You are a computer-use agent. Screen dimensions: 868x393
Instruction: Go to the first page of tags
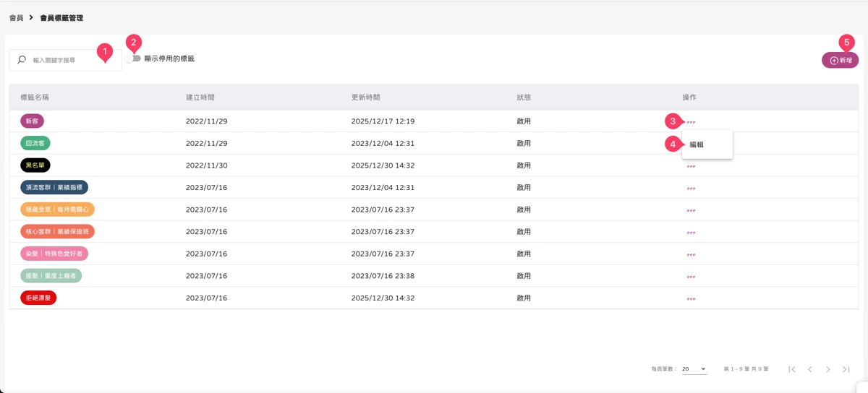(x=792, y=369)
